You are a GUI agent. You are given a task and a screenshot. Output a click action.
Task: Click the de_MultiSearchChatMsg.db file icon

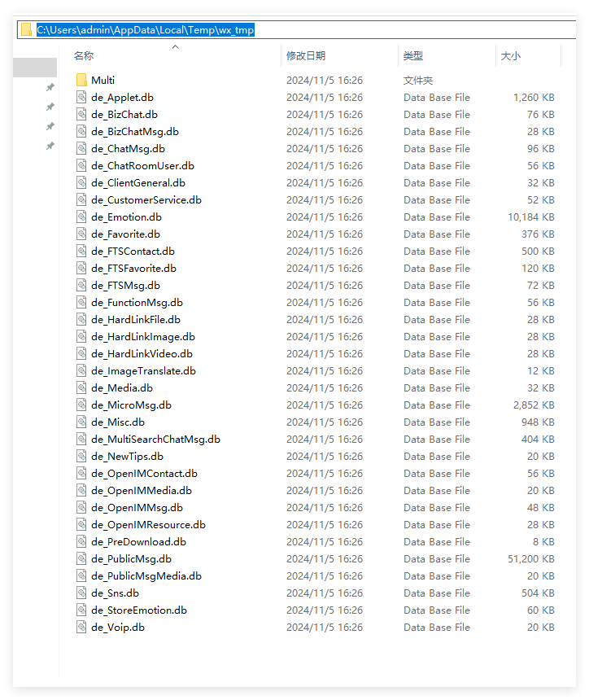click(81, 439)
